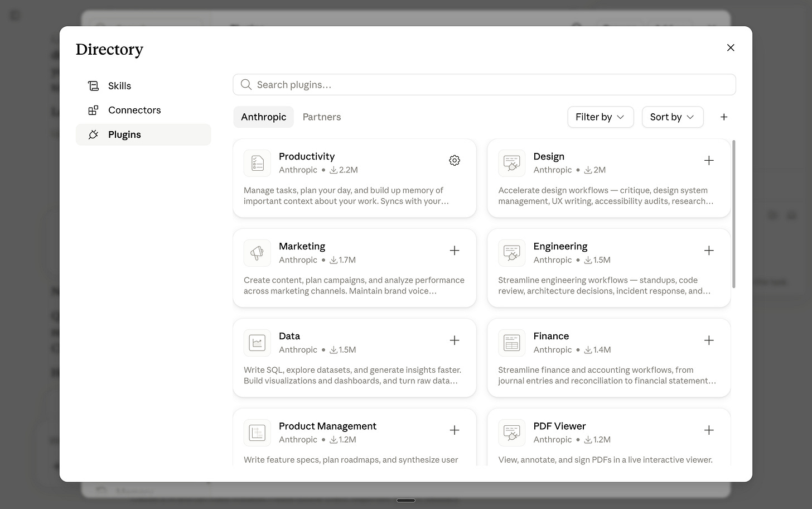Click the 'Manage tasks, plan your day' description

[x=346, y=196]
